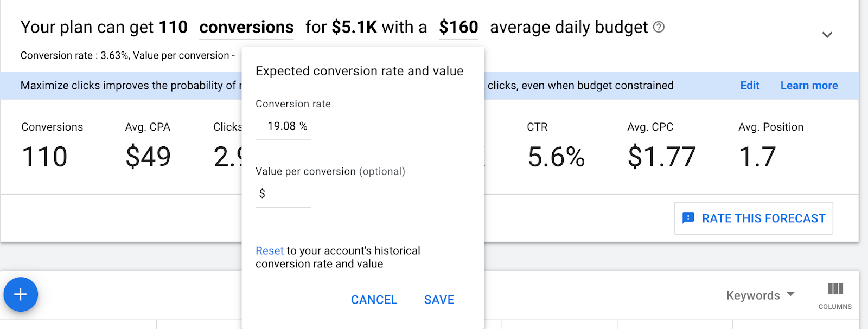Click the Reset link for historical values
Screen dimensions: 868x329
pos(270,251)
